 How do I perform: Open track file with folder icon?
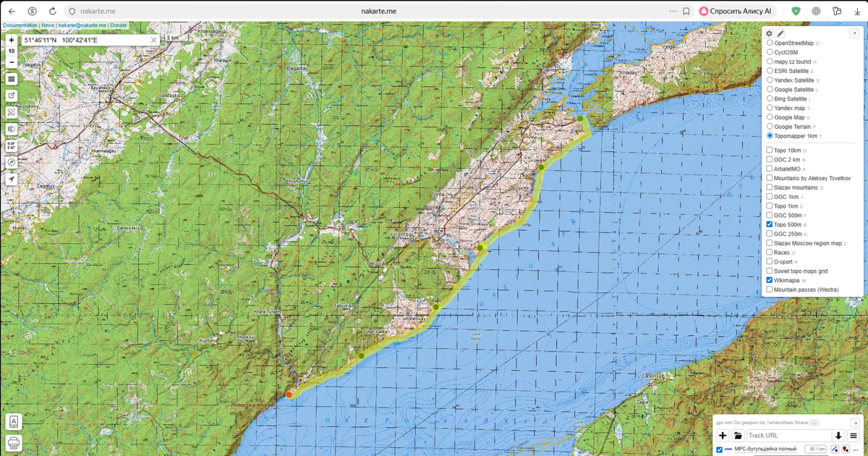click(x=738, y=436)
